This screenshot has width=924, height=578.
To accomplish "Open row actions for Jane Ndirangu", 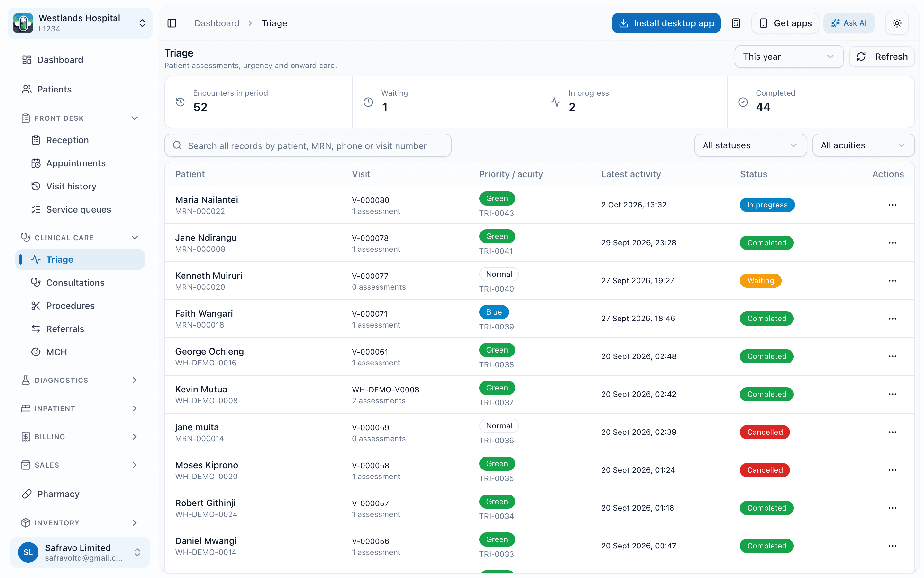I will pos(892,243).
